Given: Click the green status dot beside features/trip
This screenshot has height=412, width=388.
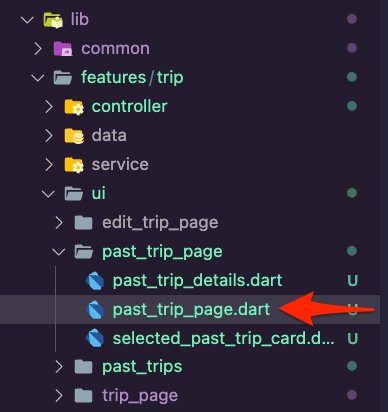Looking at the screenshot, I should pos(352,77).
